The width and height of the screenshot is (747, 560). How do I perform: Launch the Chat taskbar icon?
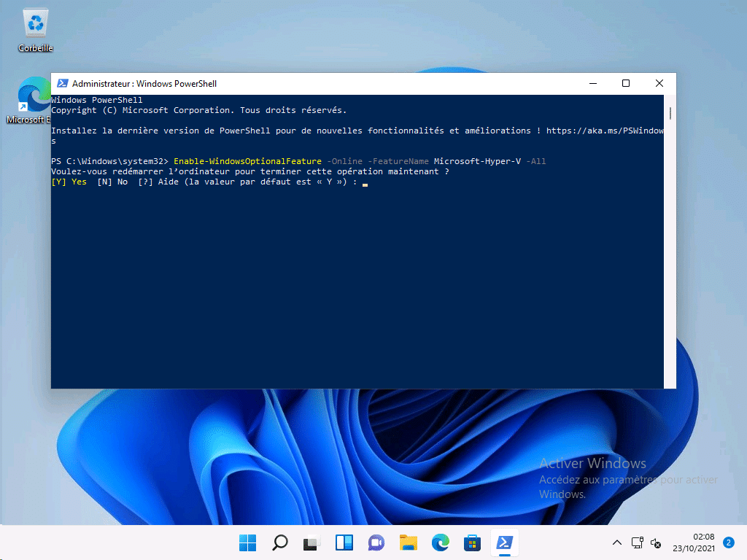coord(376,542)
